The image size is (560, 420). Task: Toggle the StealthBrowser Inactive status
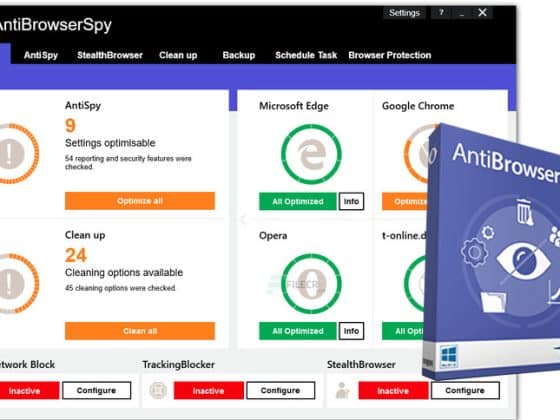[393, 391]
